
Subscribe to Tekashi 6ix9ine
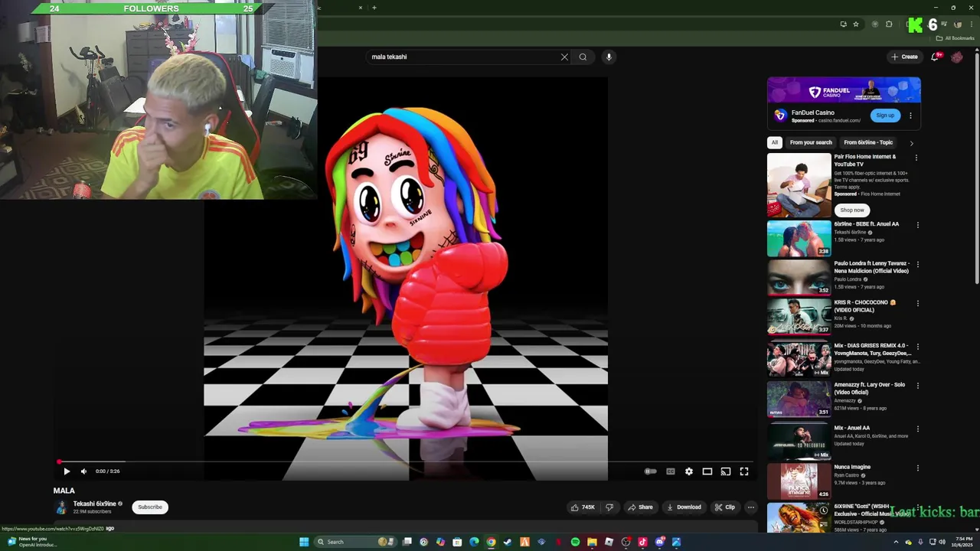pyautogui.click(x=150, y=507)
